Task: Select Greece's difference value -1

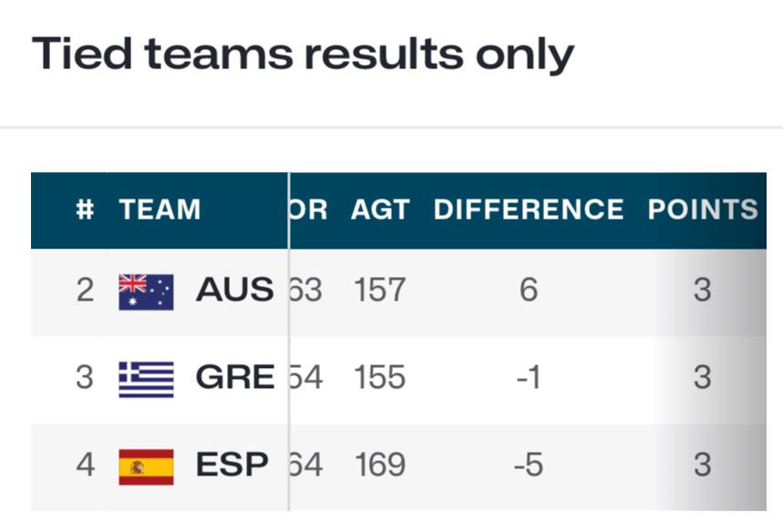Action: [x=529, y=377]
